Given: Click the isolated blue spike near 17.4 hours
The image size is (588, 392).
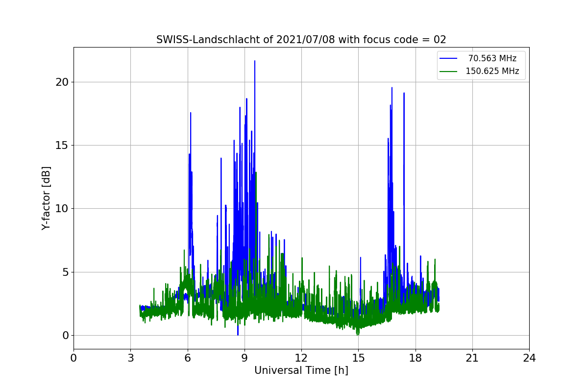Looking at the screenshot, I should pos(404,94).
